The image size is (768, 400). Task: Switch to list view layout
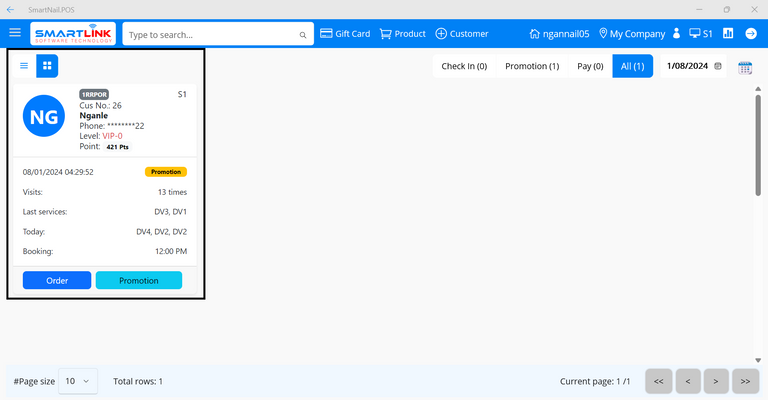[25, 66]
